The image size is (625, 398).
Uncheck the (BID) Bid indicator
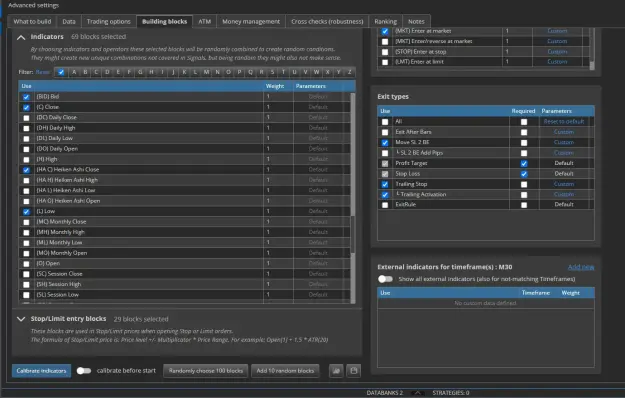pyautogui.click(x=26, y=97)
